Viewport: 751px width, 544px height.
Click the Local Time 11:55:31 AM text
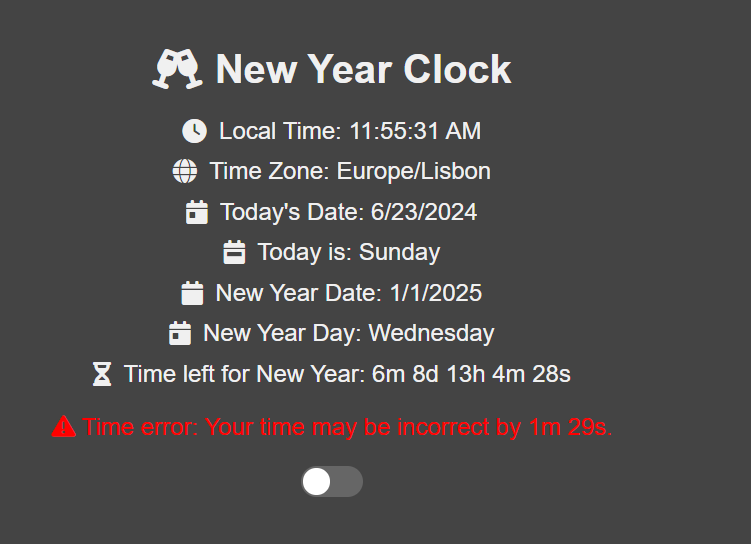coord(349,131)
